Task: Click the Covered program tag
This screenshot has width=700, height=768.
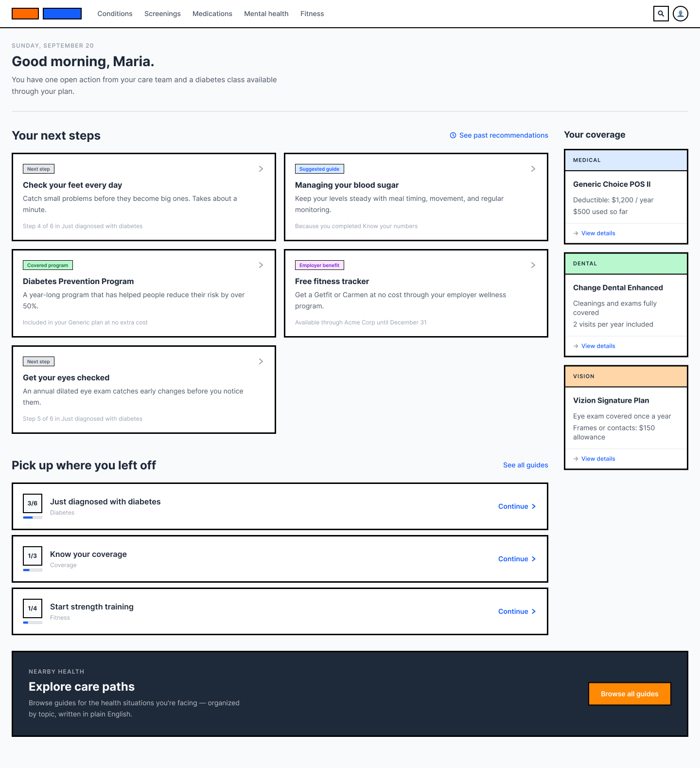Action: click(x=48, y=265)
